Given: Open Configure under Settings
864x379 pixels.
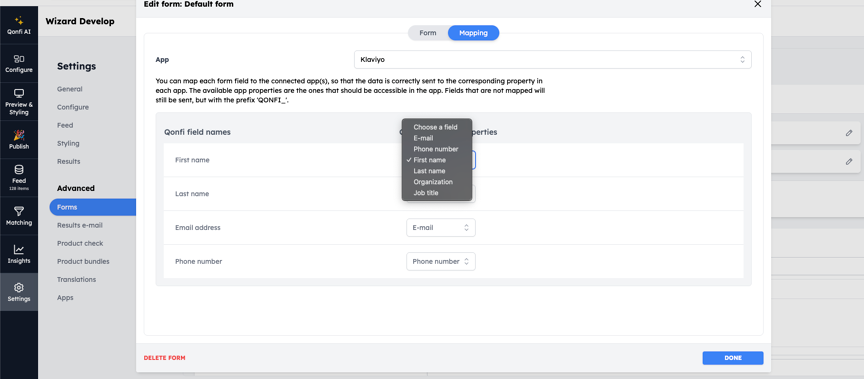Looking at the screenshot, I should (73, 107).
